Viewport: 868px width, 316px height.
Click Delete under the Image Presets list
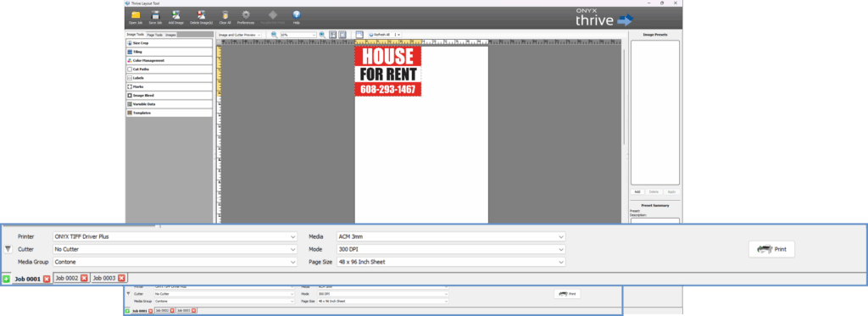(654, 191)
